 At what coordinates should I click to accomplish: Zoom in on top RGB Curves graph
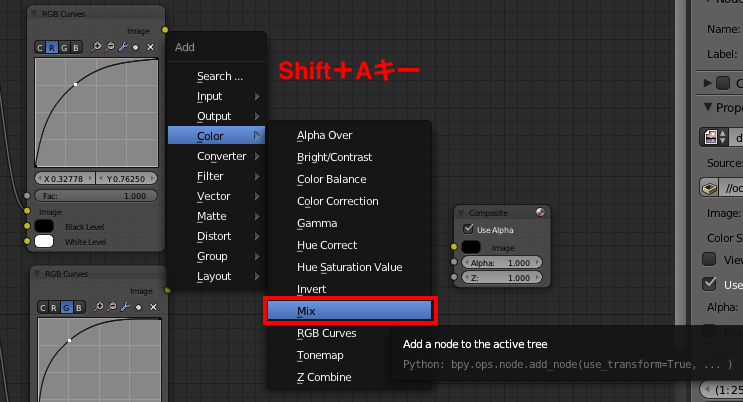[96, 47]
